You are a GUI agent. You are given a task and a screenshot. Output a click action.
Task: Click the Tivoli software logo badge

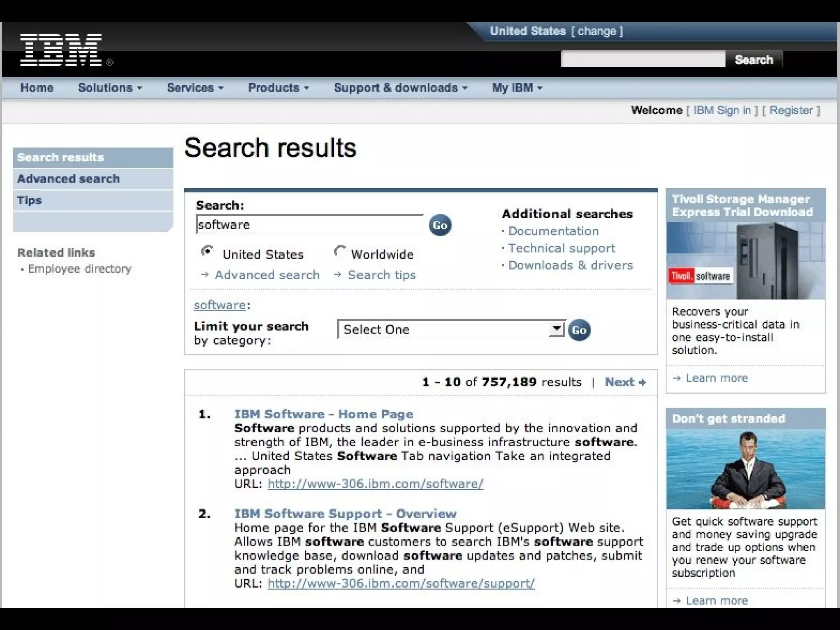tap(700, 276)
